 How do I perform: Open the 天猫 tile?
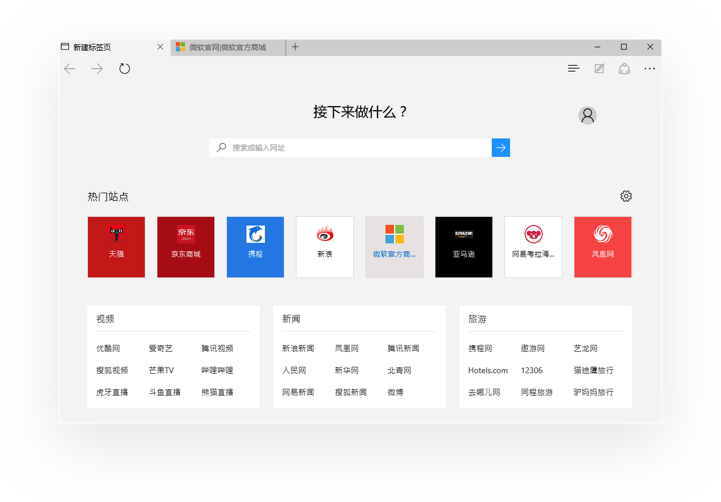coord(116,247)
